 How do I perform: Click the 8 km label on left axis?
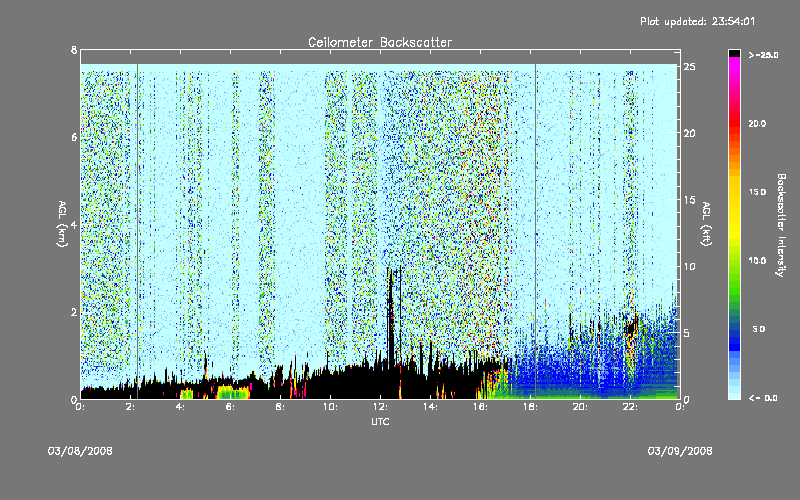coord(74,50)
